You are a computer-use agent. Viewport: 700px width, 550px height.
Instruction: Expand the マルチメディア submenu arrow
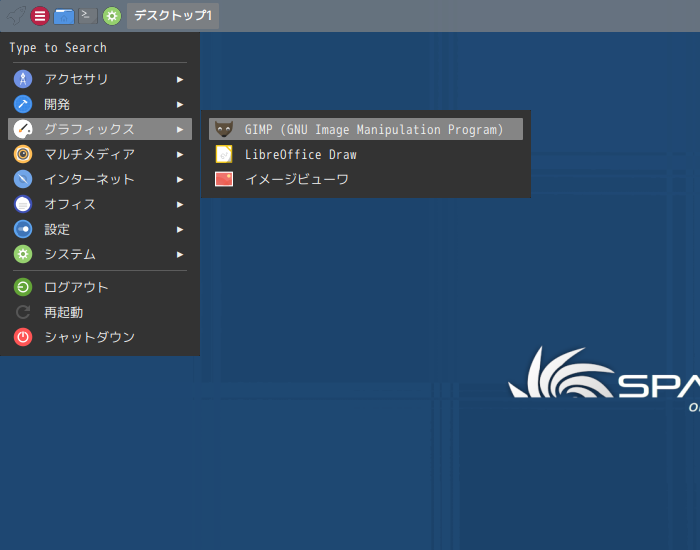click(180, 154)
